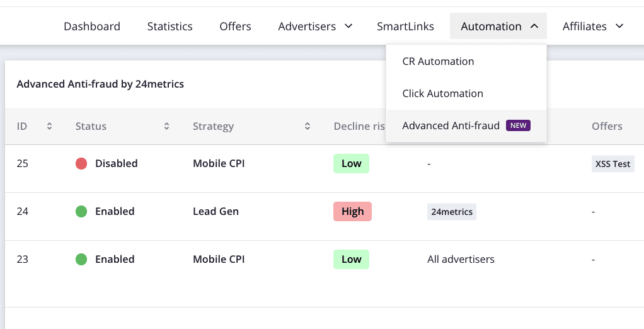Screen dimensions: 644x329
Task: Collapse the Automation menu chevron
Action: [x=534, y=26]
